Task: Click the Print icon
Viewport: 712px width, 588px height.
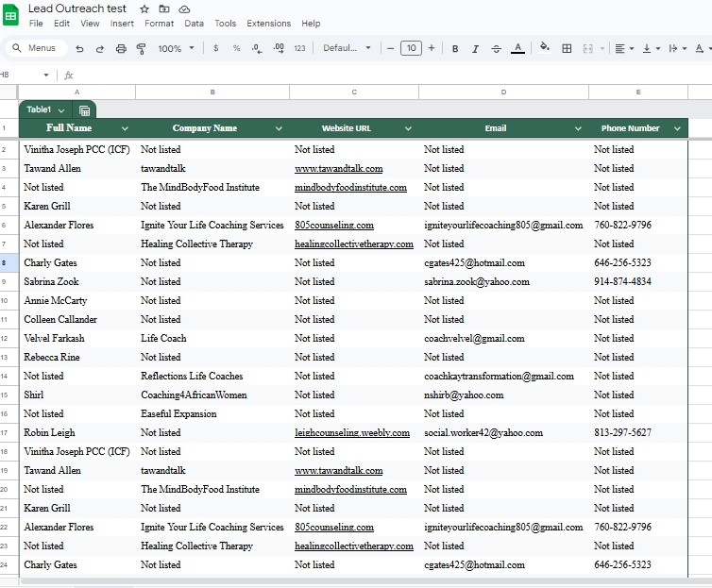Action: tap(121, 48)
